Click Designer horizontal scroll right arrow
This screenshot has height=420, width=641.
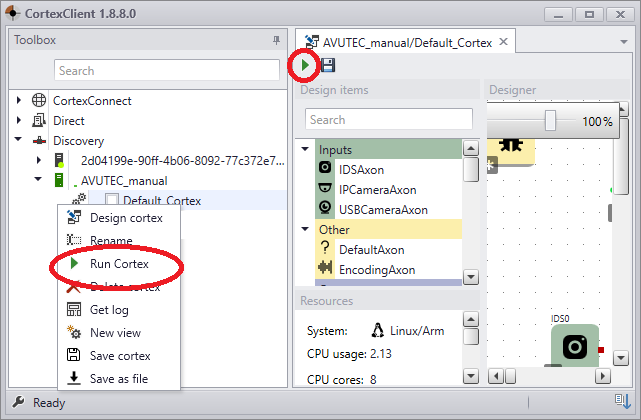coord(603,376)
